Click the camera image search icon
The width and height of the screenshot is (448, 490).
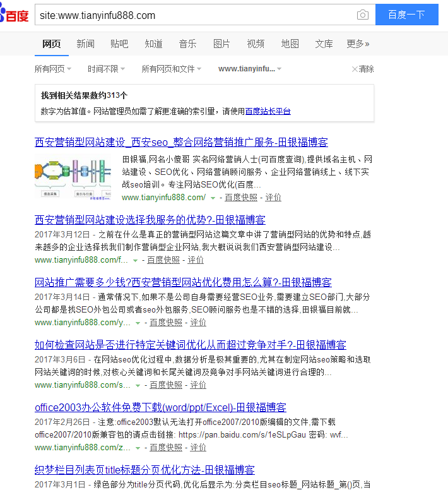pos(362,15)
